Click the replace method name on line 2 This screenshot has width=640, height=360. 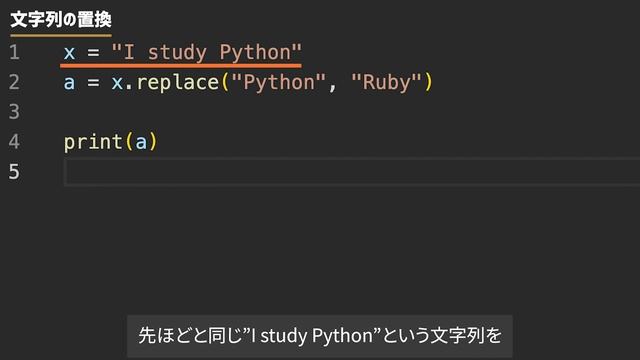click(x=178, y=83)
